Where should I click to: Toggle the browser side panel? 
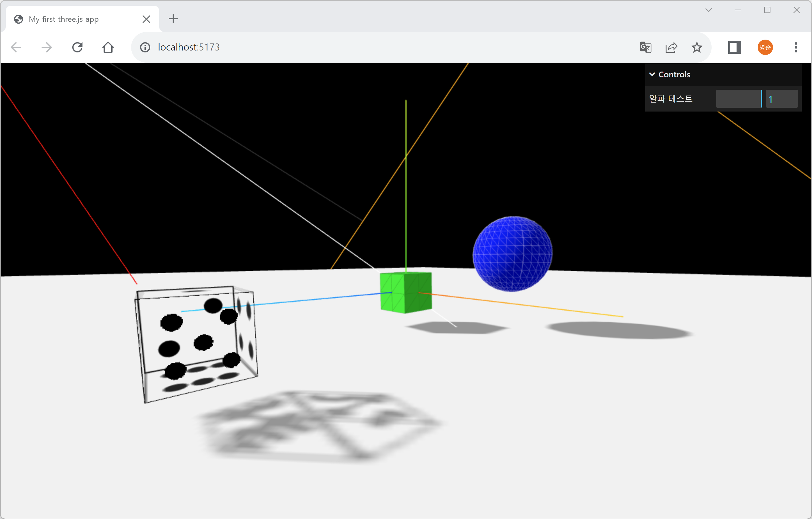[x=734, y=47]
